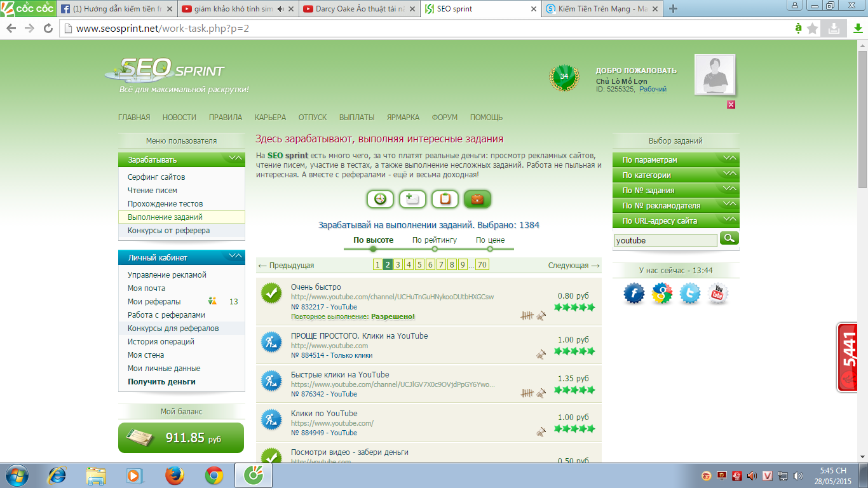
Task: Expand the По параметрам filter
Action: pyautogui.click(x=676, y=159)
